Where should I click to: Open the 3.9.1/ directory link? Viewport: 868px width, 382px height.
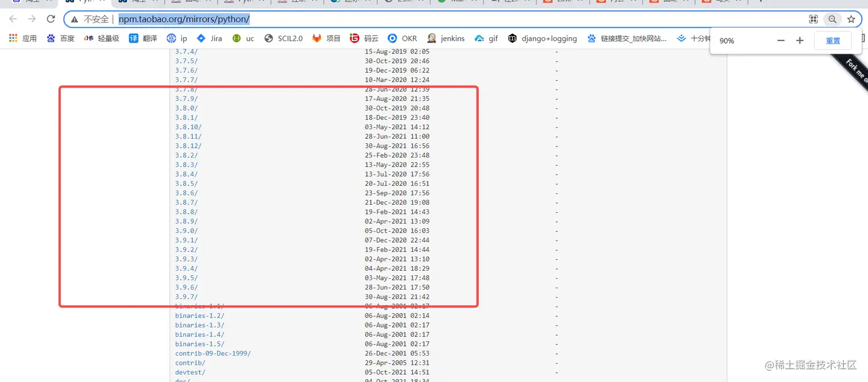click(186, 240)
